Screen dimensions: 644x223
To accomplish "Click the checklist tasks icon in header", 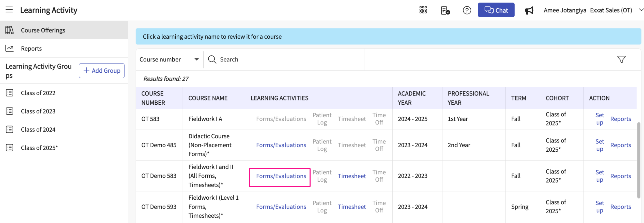I will point(445,10).
